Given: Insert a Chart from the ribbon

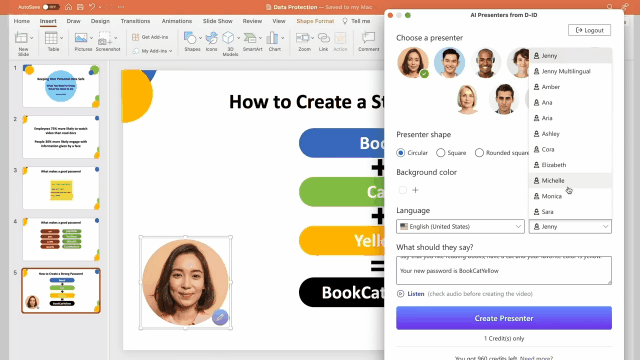Looking at the screenshot, I should (274, 42).
